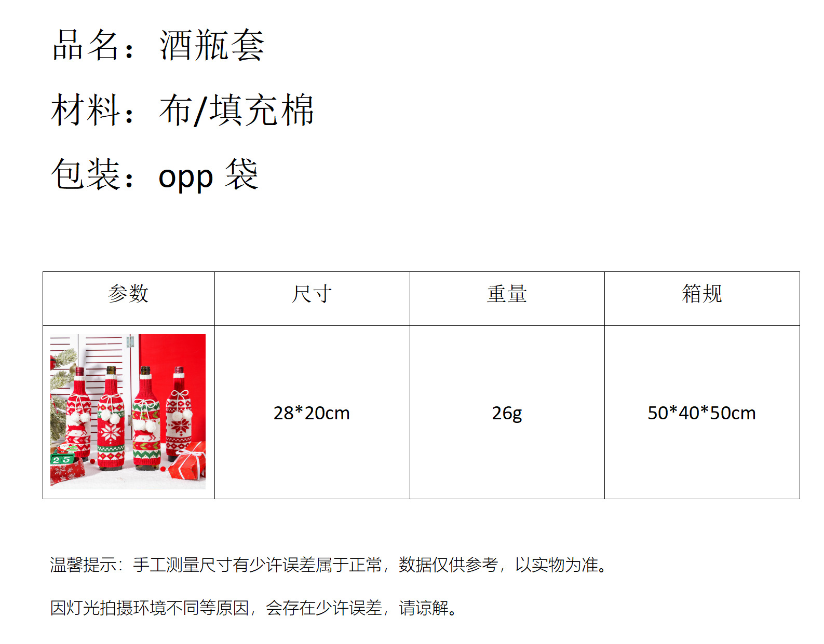Click the 请谅解 phrase at the end

coord(423,608)
